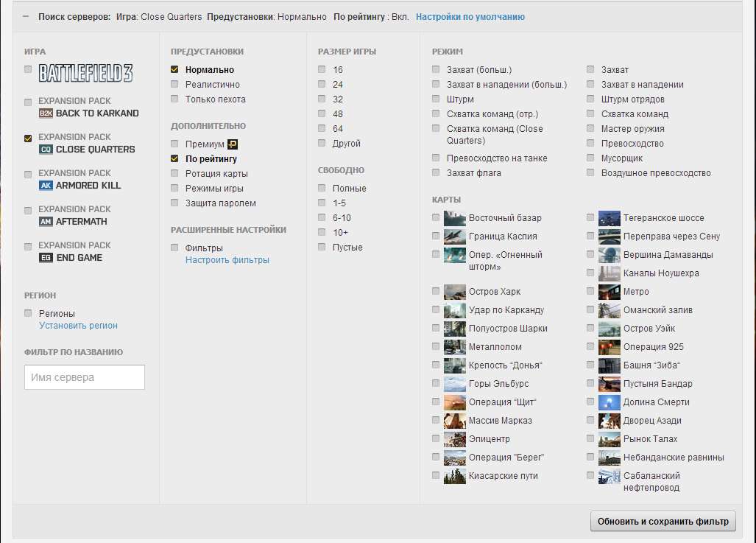The height and width of the screenshot is (543, 756).
Task: Tick the Захват флага mode checkbox
Action: click(x=436, y=172)
